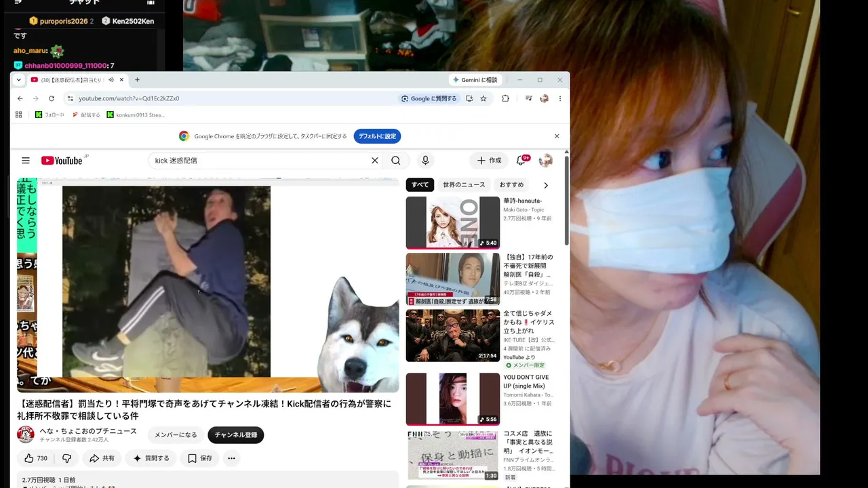
Task: Reload the Chrome page
Action: [x=51, y=98]
